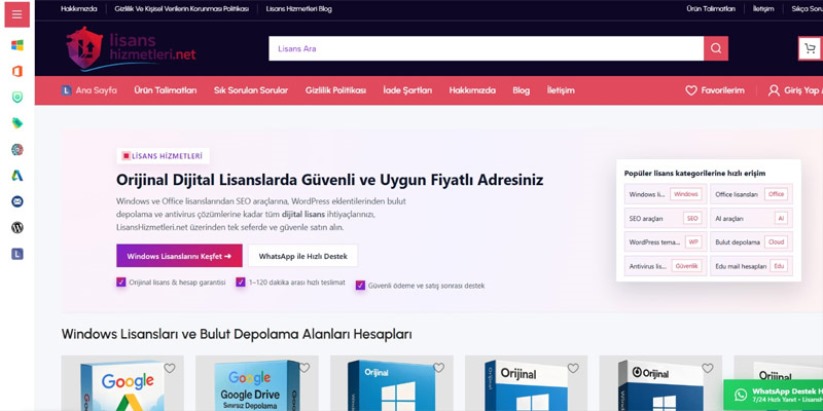The image size is (823, 411).
Task: Click 'Windows Lisanslarını Keşfet' button
Action: [179, 256]
